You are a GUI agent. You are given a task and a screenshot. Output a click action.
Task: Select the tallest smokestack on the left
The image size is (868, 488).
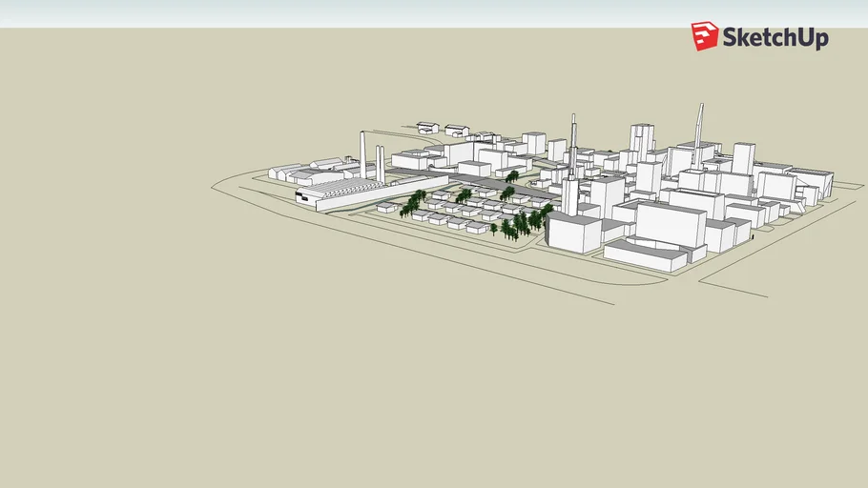(x=363, y=154)
